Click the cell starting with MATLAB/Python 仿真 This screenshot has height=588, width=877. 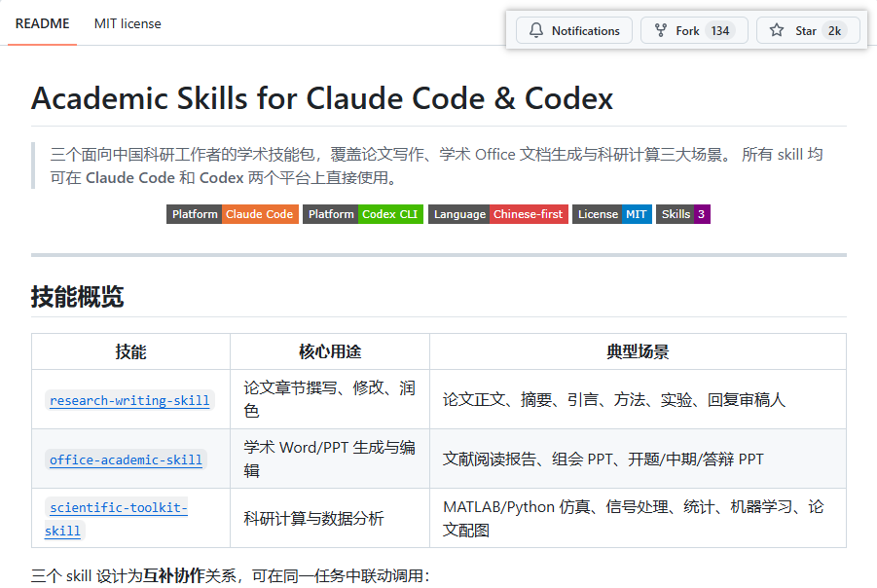pyautogui.click(x=638, y=518)
